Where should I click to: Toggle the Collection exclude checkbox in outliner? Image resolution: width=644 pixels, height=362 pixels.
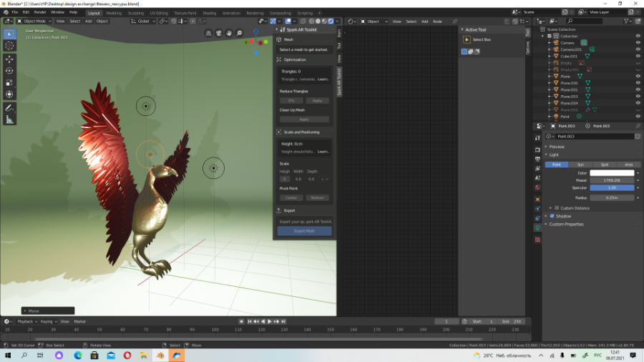pyautogui.click(x=550, y=36)
